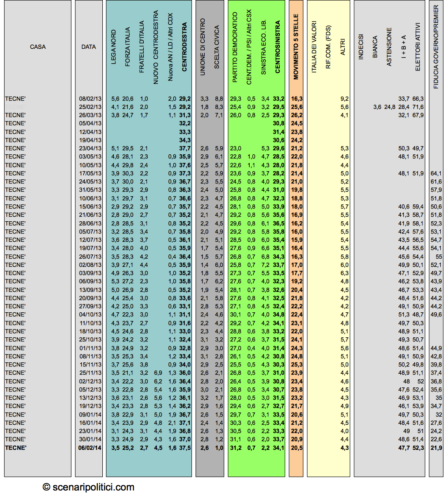The height and width of the screenshot is (498, 448).
Task: Select Movimento 5 Stelle value 26,2
Action: (297, 115)
